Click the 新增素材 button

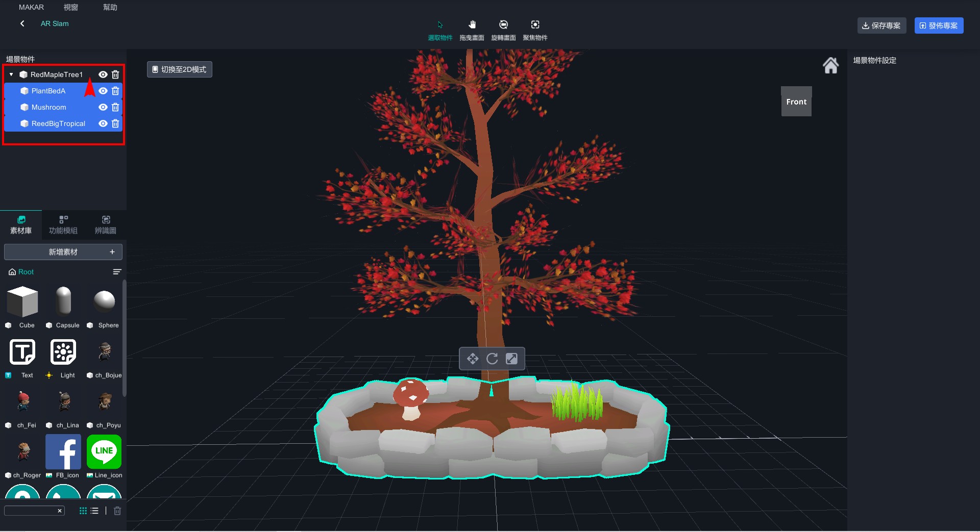pos(63,252)
